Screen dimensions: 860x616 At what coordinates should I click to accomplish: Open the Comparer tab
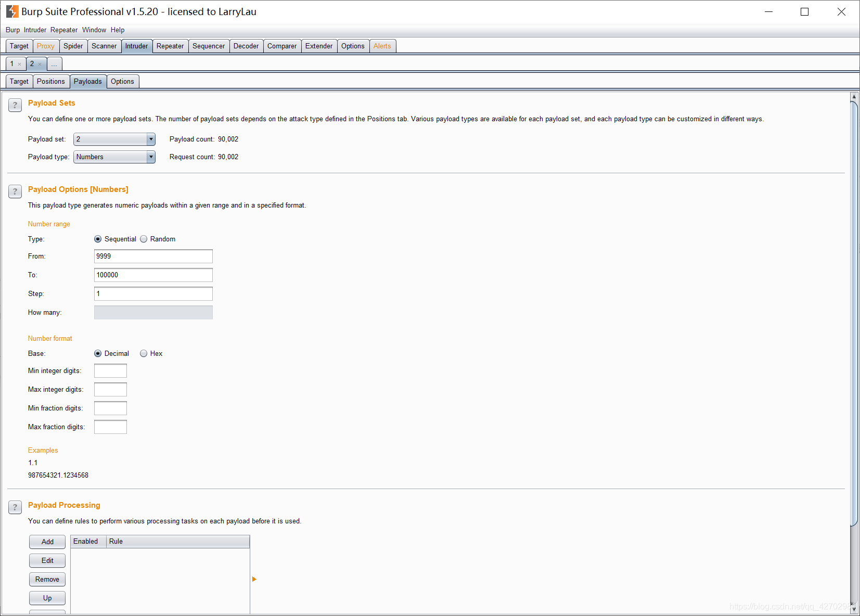[282, 46]
